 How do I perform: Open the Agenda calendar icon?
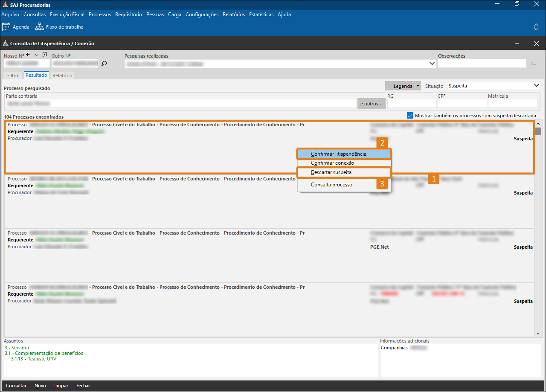[x=6, y=27]
